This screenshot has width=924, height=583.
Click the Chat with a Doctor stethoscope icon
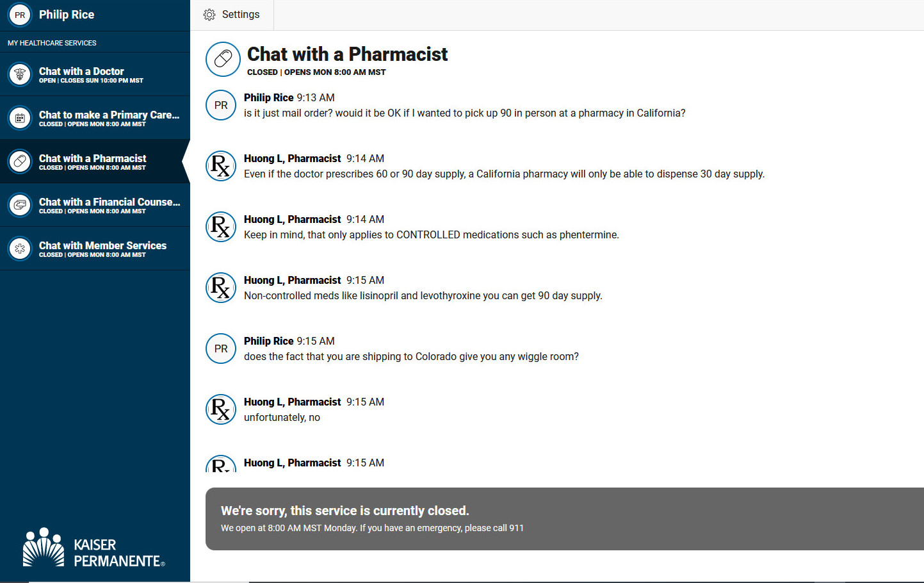[x=20, y=74]
